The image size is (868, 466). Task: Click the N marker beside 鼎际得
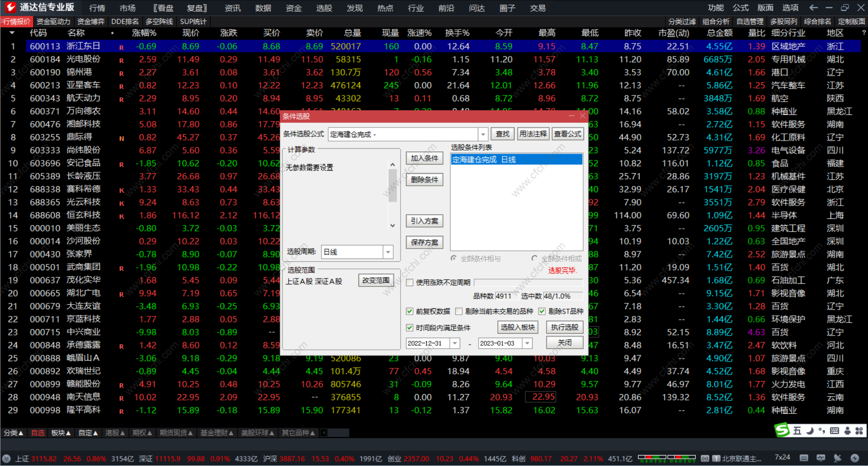(121, 139)
